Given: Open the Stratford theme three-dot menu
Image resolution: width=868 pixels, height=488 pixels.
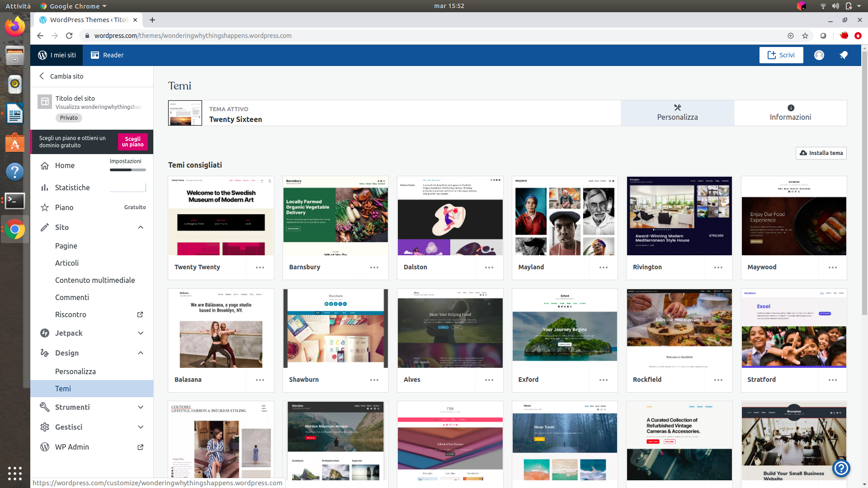Looking at the screenshot, I should 832,380.
